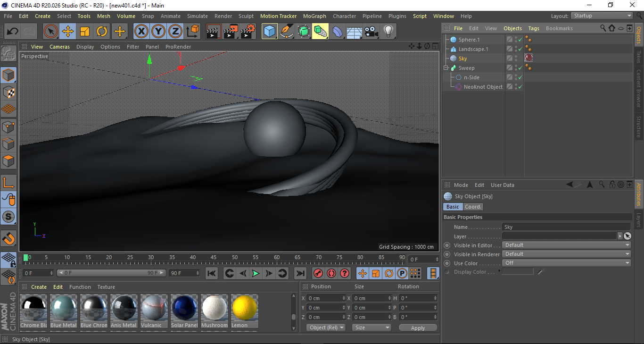This screenshot has height=344, width=644.
Task: Click Autokeying button
Action: point(331,273)
